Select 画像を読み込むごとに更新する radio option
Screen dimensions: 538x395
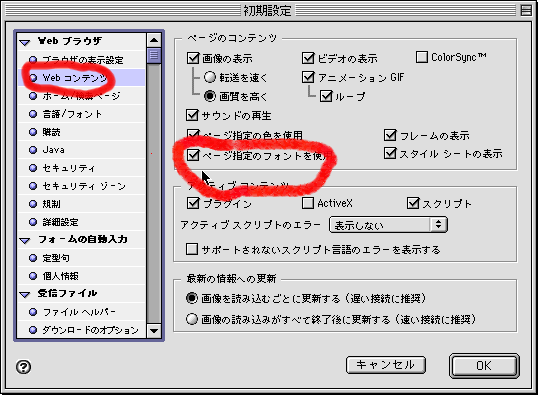[192, 298]
